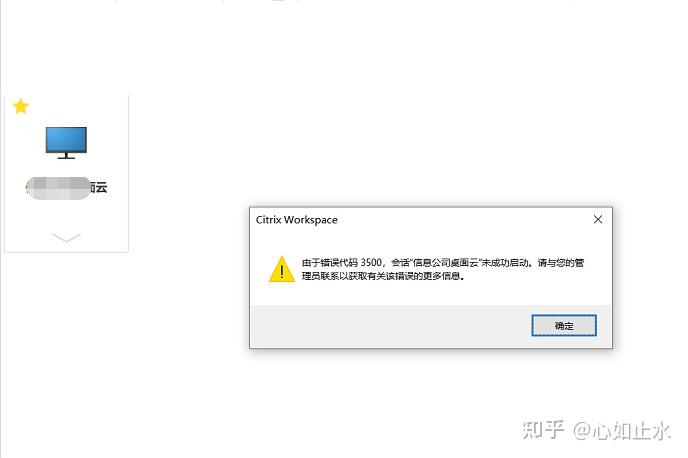
Task: Close the Citrix Workspace error dialog
Action: click(598, 219)
